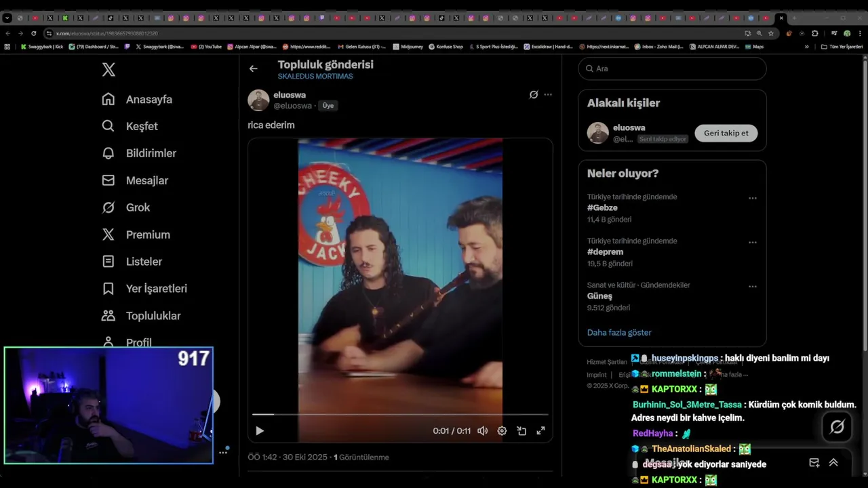Open the S Sport Plus bookmark
Viewport: 868px width, 488px height.
(494, 47)
